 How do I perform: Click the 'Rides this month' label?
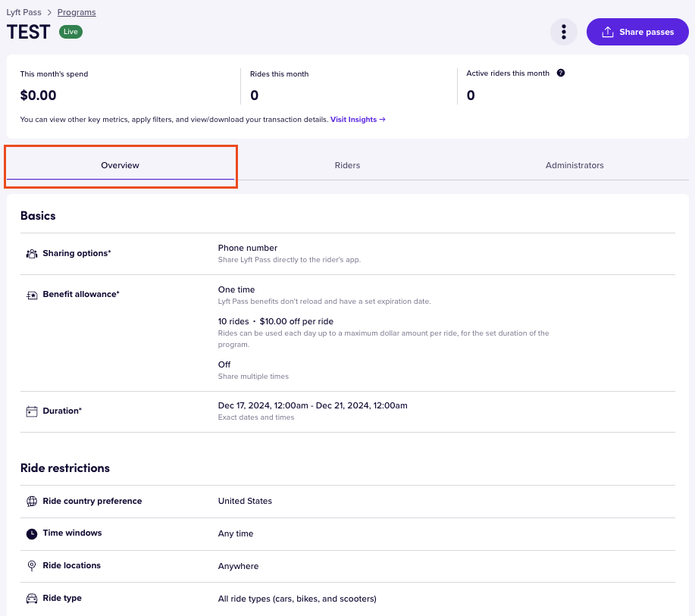point(279,74)
